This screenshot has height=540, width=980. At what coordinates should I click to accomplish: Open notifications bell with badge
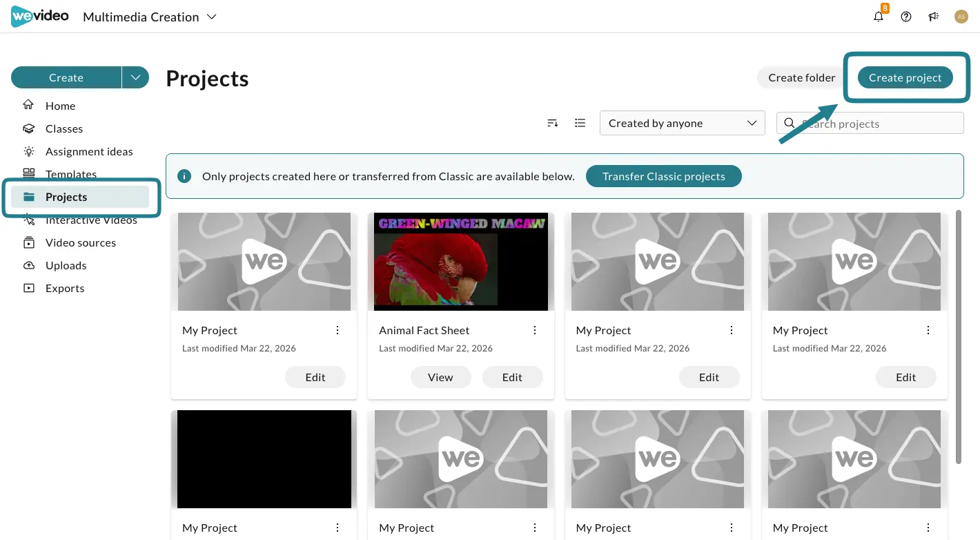879,15
